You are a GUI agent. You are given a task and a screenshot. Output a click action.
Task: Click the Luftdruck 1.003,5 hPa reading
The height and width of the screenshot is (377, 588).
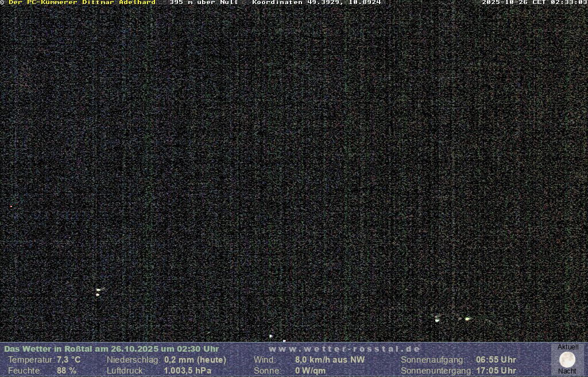[188, 371]
